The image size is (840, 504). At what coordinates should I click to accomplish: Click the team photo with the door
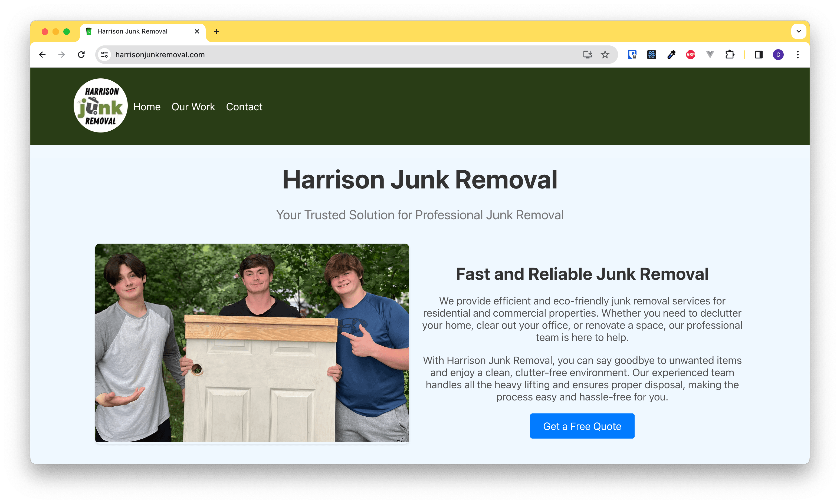tap(252, 343)
